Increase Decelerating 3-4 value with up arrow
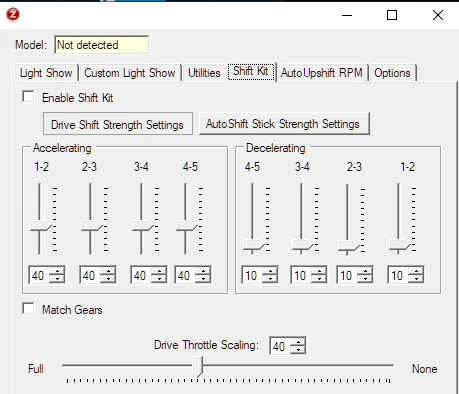459x394 pixels. [320, 271]
